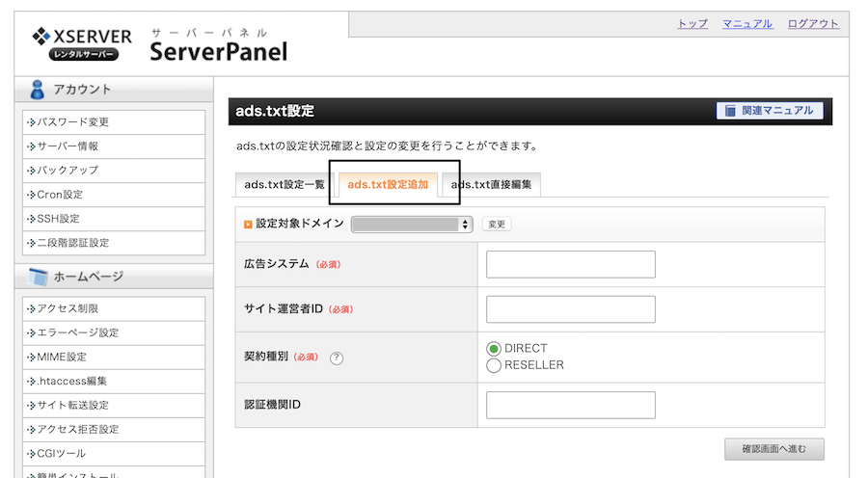
Task: Open アクセス制限 in the sidebar
Action: [114, 308]
